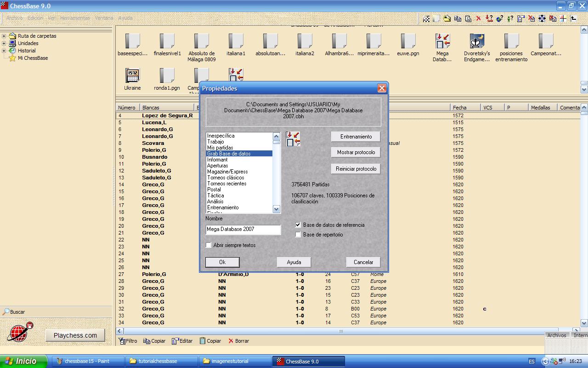Toggle 'Abrir siempre textos' checkbox
This screenshot has width=588, height=368.
(209, 245)
